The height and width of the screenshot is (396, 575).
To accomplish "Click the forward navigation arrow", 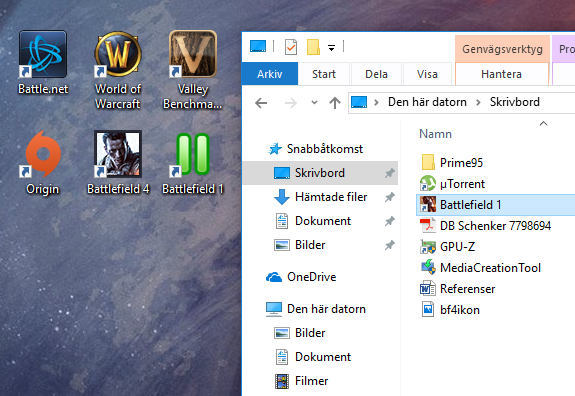I will (x=290, y=103).
